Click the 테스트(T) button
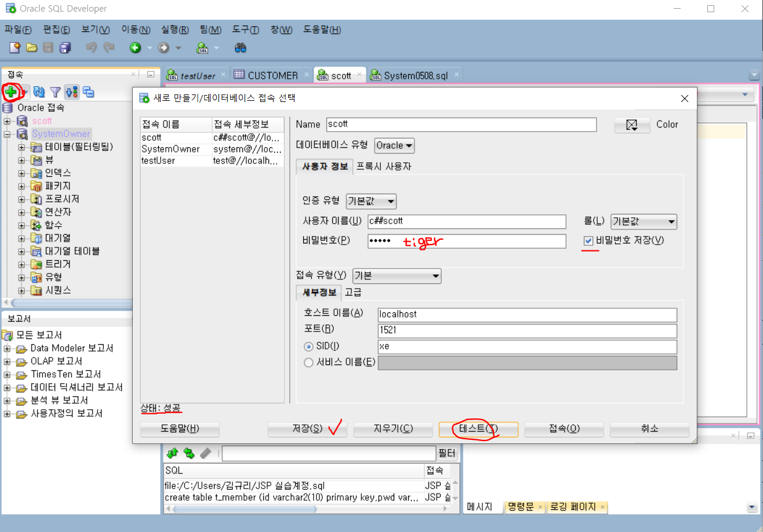Viewport: 763px width, 532px height. click(478, 429)
